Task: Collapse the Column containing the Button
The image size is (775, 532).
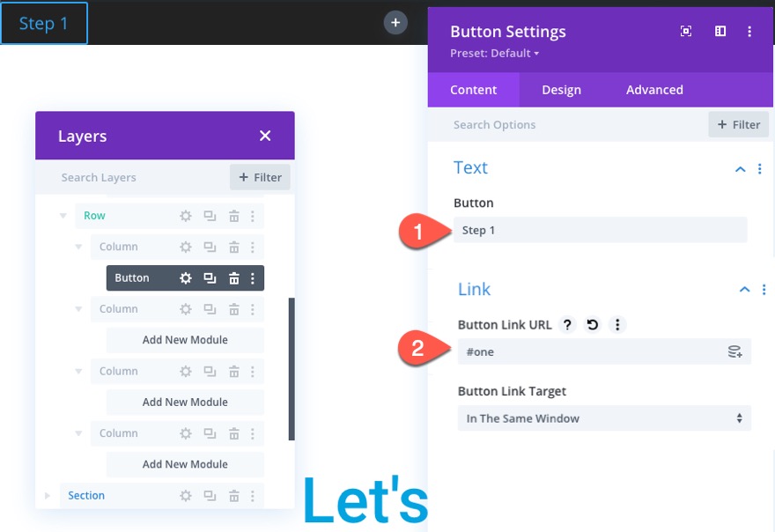Action: tap(78, 247)
